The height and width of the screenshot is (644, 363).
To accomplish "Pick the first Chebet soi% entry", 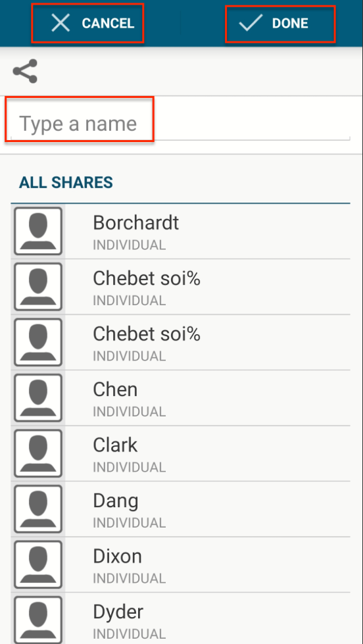I will 181,287.
